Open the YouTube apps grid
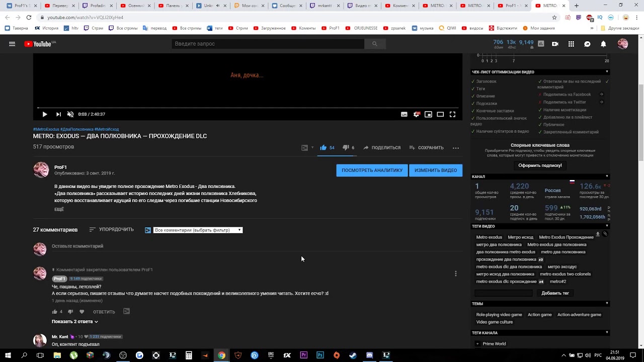 click(x=571, y=44)
